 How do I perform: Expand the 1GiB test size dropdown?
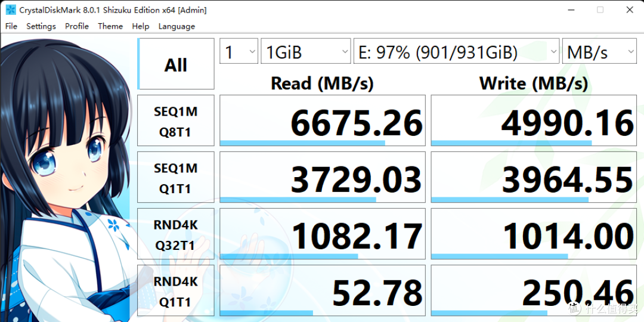coord(305,51)
